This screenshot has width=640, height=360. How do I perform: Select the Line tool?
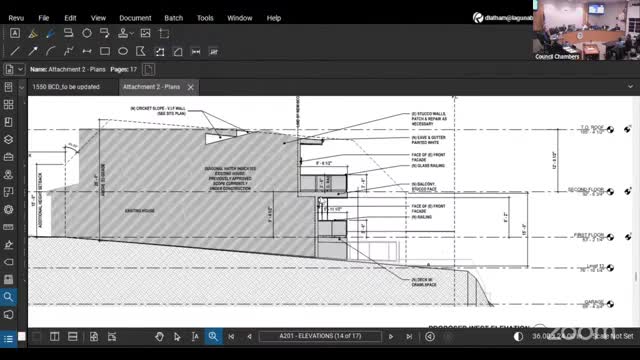(x=15, y=51)
